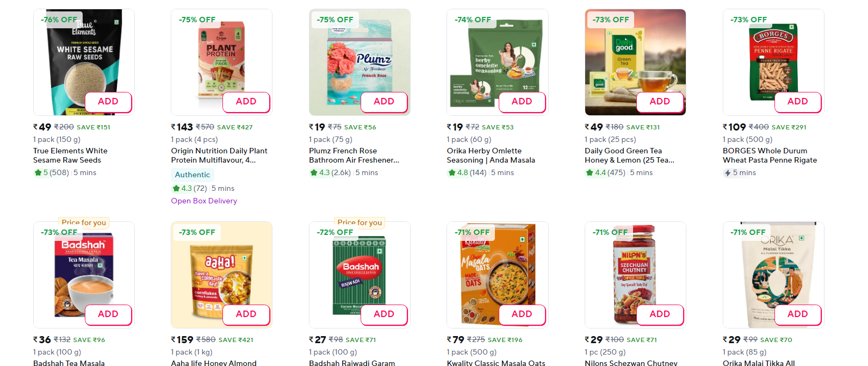Image resolution: width=868 pixels, height=366 pixels.
Task: Add Origin Nutrition Plant Protein to cart
Action: click(246, 102)
